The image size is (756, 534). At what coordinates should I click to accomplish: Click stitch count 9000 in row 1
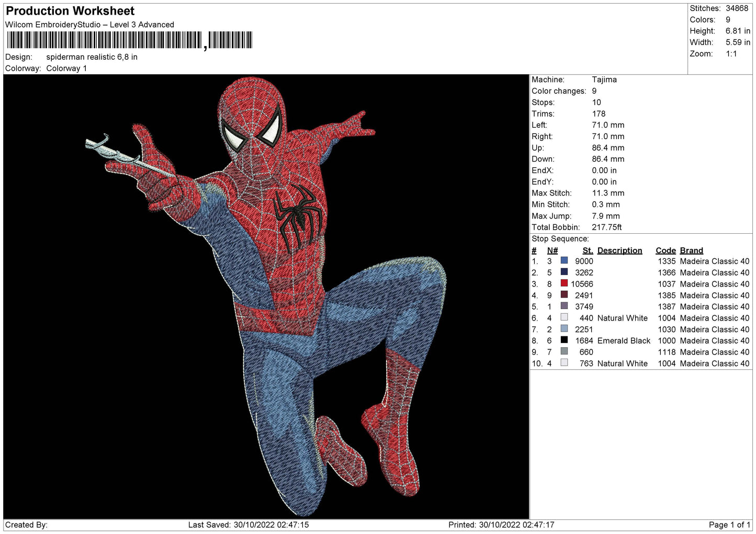(584, 262)
